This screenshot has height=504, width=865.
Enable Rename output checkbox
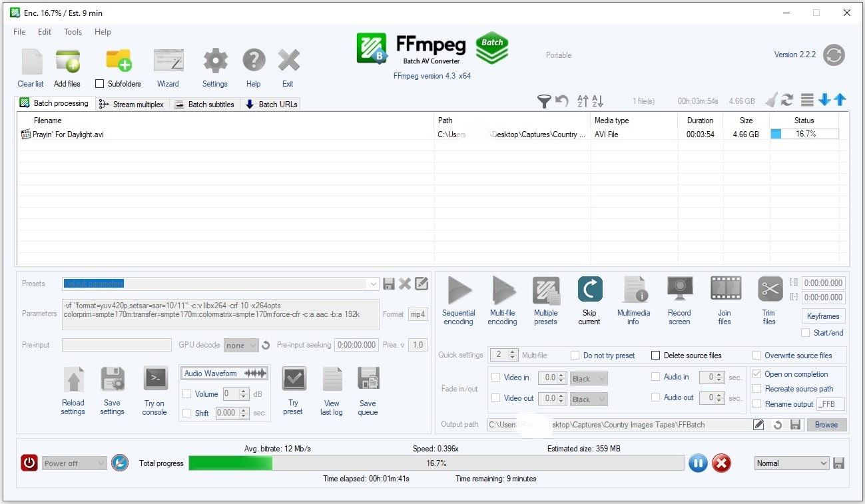(756, 404)
